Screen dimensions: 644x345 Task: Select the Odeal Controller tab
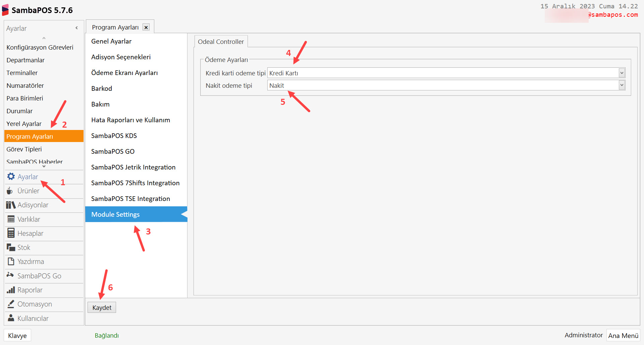[221, 42]
